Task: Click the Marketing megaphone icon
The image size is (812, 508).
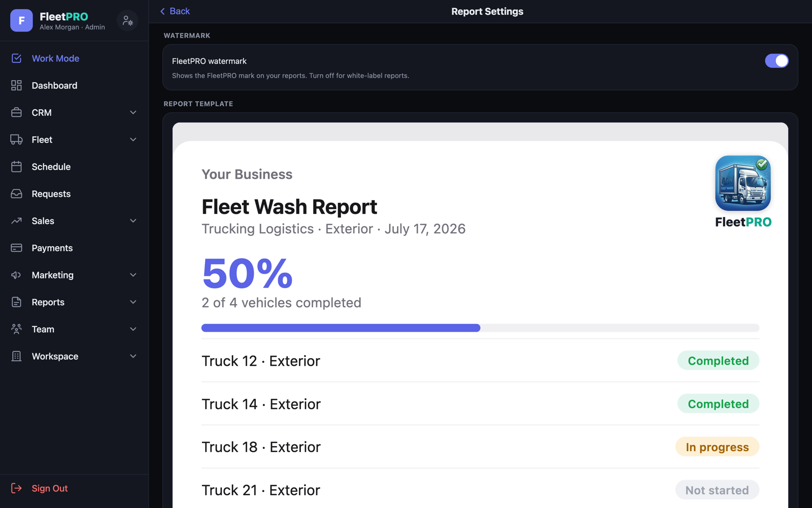Action: pos(16,275)
